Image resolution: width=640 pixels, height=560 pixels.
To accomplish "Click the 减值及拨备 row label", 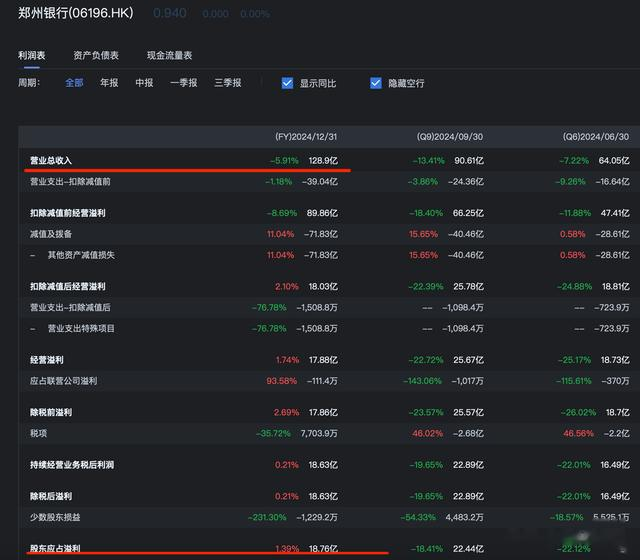I will pos(51,233).
